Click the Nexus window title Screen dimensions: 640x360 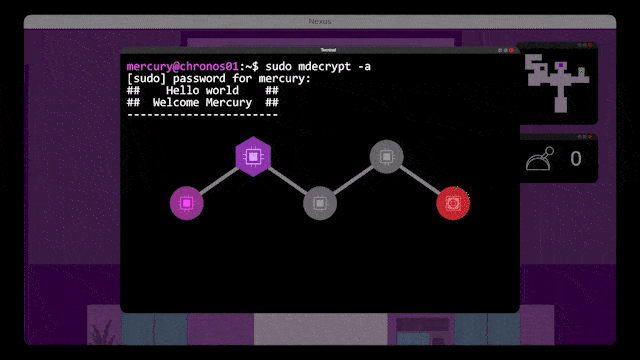(x=320, y=21)
